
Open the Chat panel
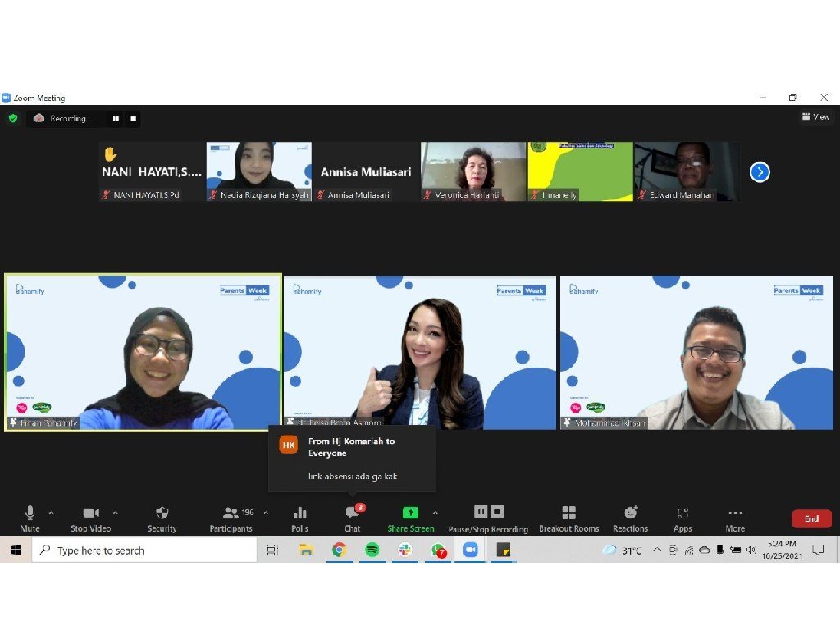[353, 518]
